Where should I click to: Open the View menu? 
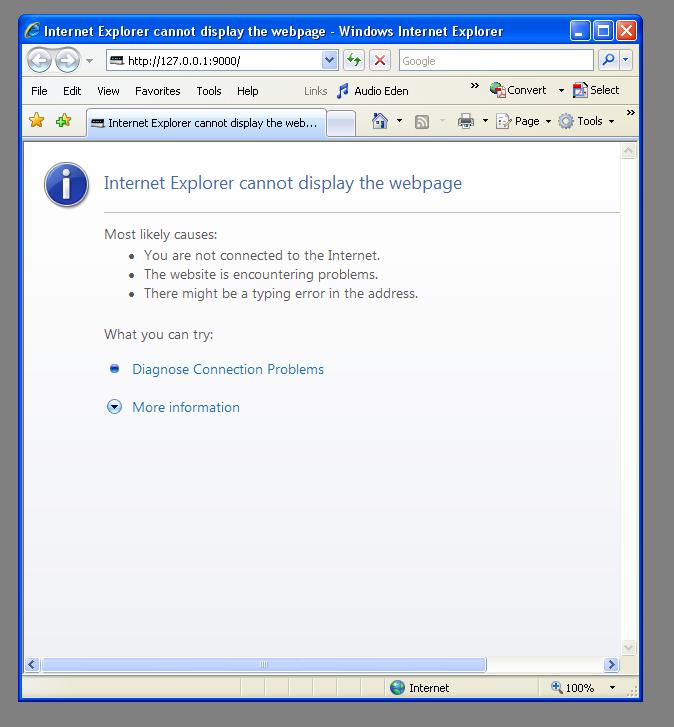[108, 91]
